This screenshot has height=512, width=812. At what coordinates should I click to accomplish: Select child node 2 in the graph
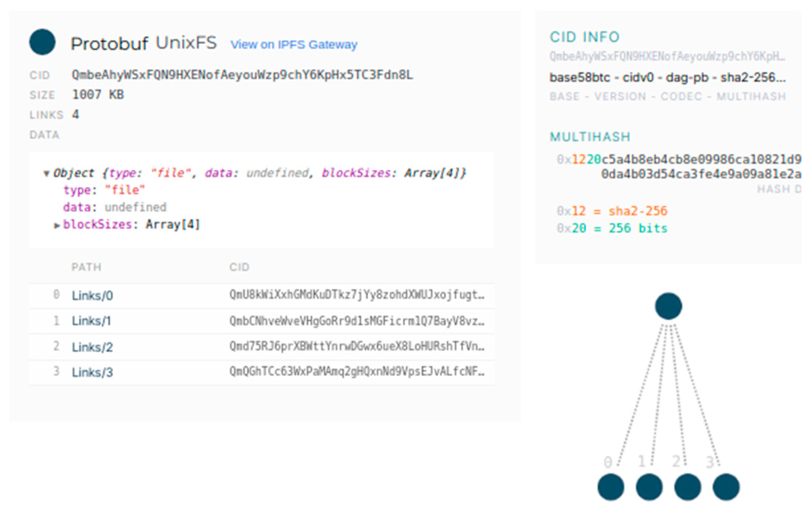pos(687,487)
